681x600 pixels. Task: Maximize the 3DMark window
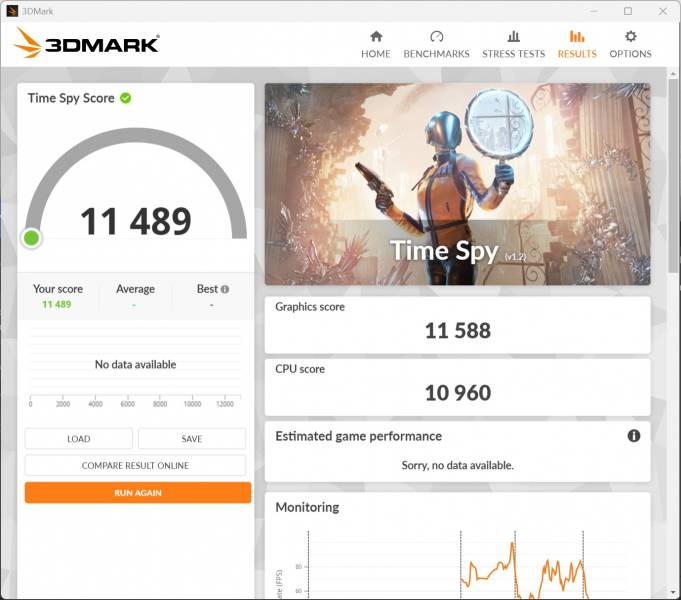click(628, 11)
